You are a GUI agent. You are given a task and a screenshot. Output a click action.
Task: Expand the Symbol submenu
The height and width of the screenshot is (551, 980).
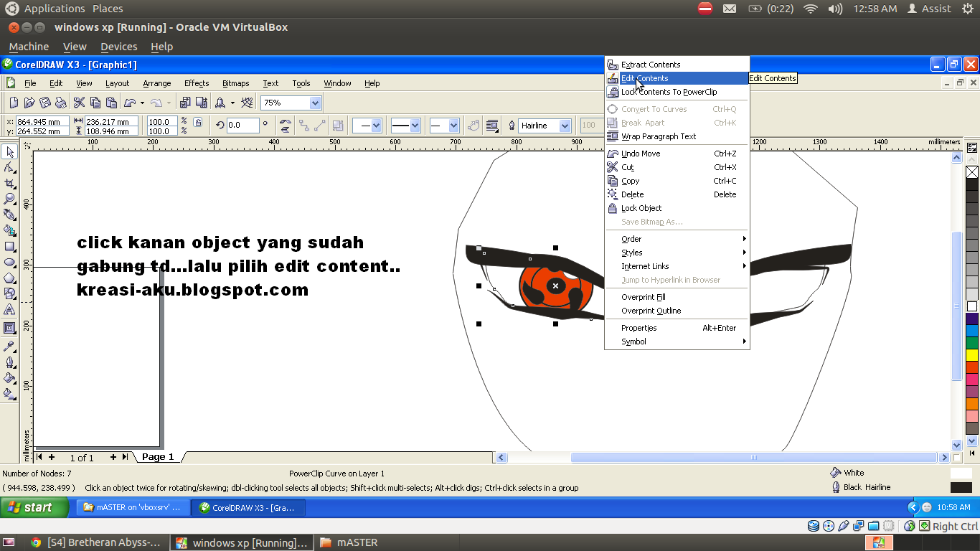coord(677,342)
